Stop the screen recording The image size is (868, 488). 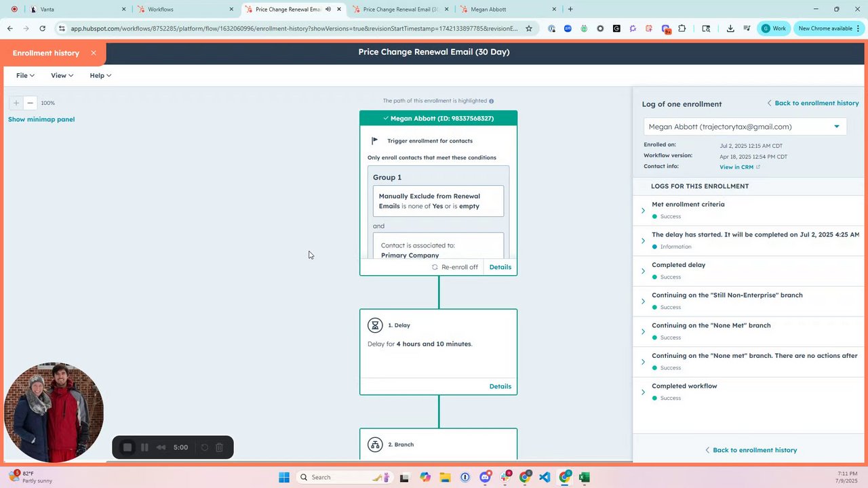(127, 447)
